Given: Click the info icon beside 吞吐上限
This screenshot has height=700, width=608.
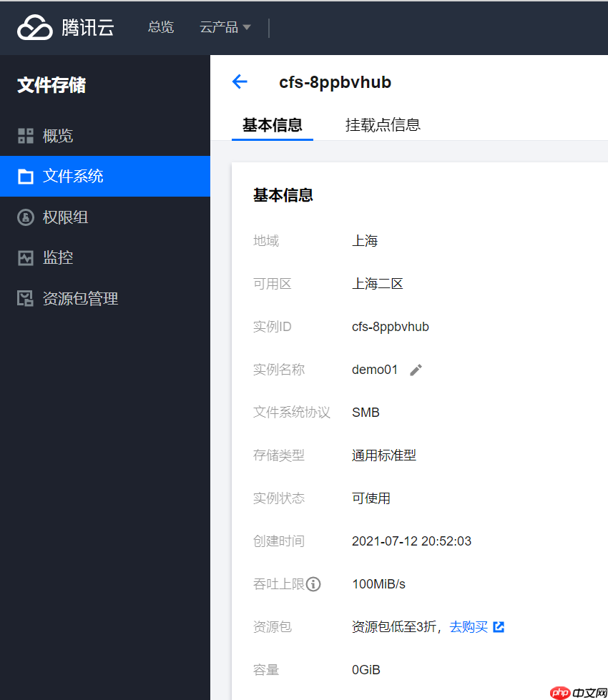Looking at the screenshot, I should point(315,584).
